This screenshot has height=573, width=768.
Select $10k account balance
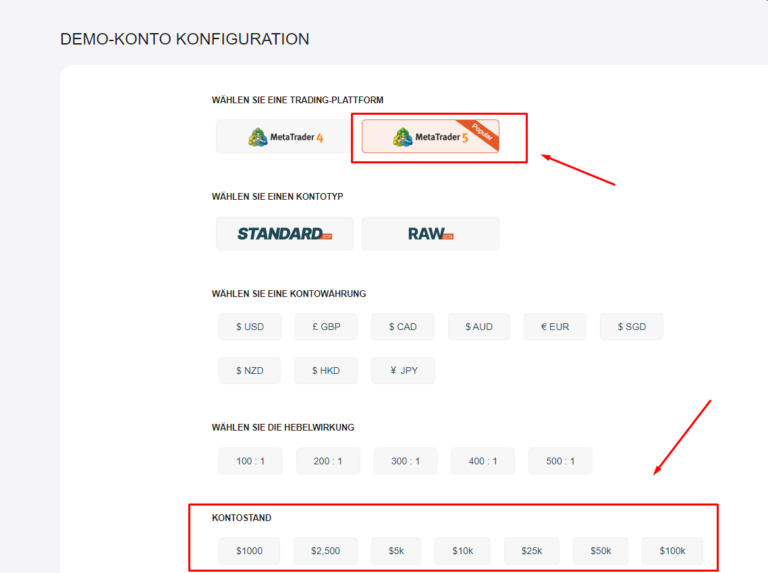(x=463, y=551)
